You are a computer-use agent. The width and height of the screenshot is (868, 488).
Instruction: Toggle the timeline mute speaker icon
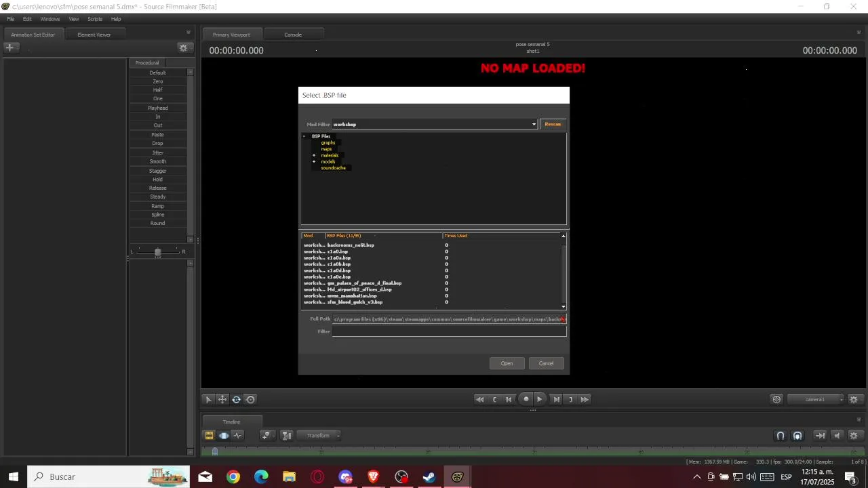pyautogui.click(x=837, y=436)
